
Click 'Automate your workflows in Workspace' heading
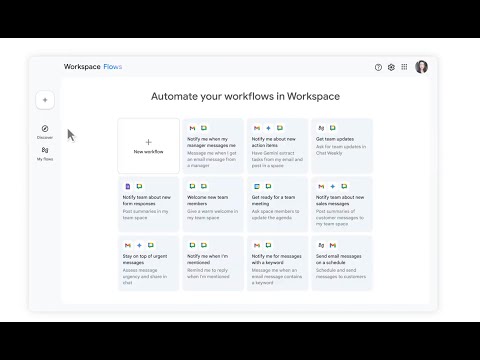[245, 96]
